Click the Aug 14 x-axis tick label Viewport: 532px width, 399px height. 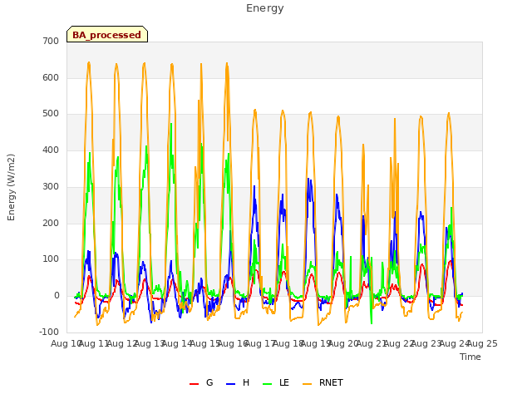(177, 344)
